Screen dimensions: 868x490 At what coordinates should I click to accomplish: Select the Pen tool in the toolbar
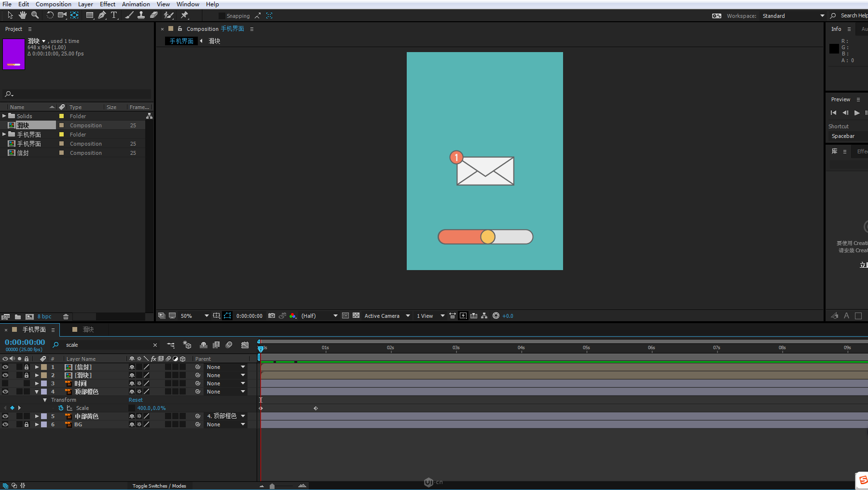coord(102,15)
